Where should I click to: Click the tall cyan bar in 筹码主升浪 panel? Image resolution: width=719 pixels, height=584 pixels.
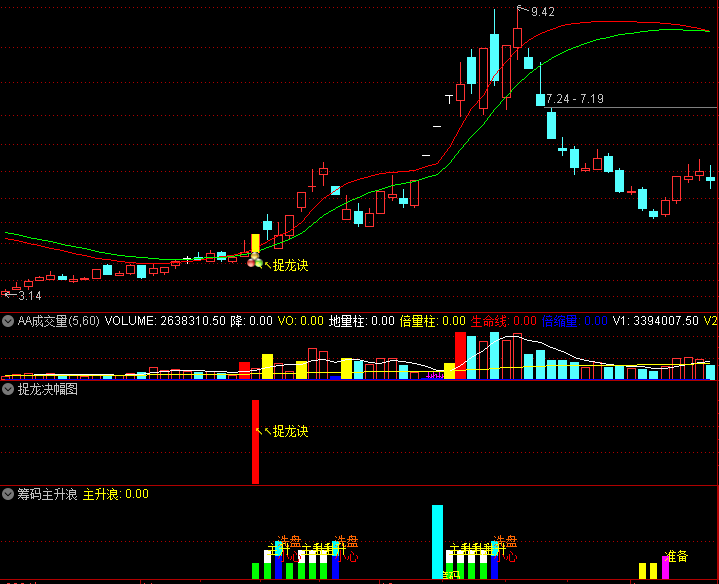click(x=437, y=542)
